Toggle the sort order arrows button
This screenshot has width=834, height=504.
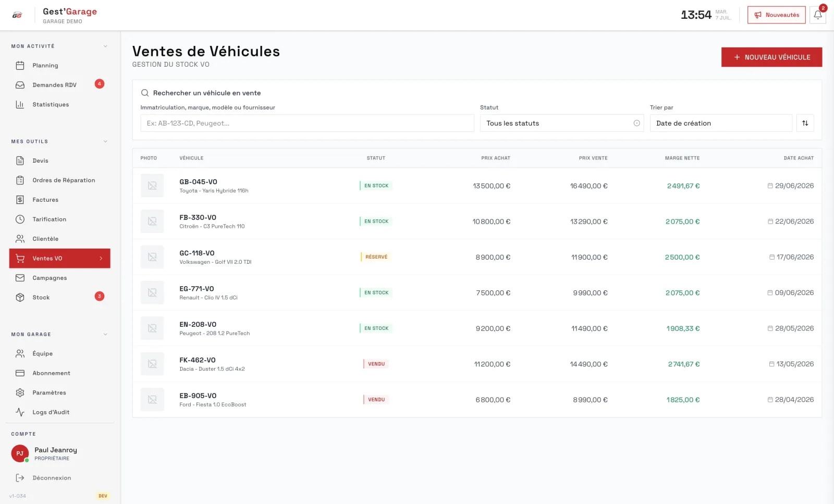coord(805,124)
